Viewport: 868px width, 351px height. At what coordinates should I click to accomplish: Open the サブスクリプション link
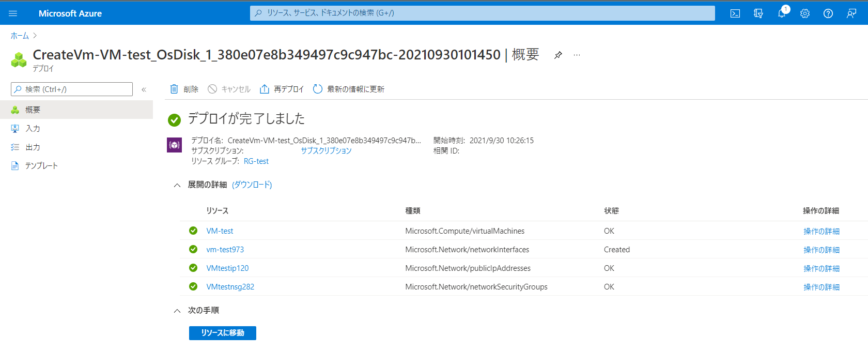click(326, 150)
